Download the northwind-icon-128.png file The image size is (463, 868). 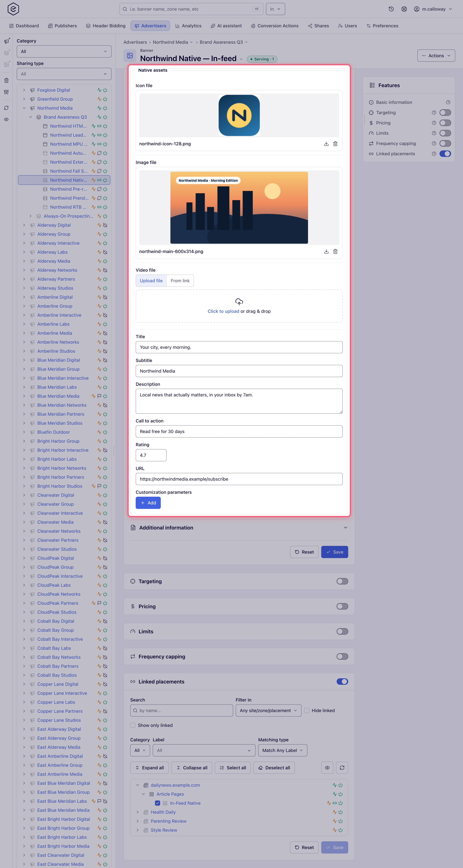pos(326,144)
